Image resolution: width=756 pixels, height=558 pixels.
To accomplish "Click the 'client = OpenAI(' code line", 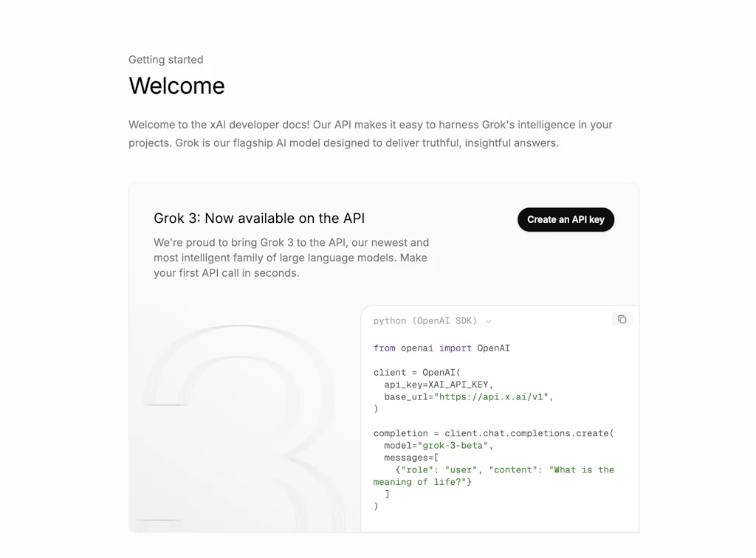I will pos(417,373).
